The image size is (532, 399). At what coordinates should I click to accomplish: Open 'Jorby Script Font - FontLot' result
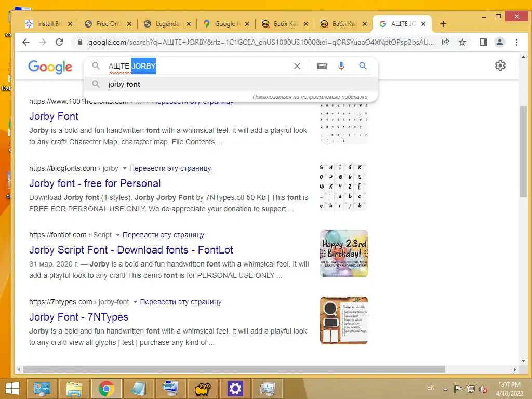131,250
